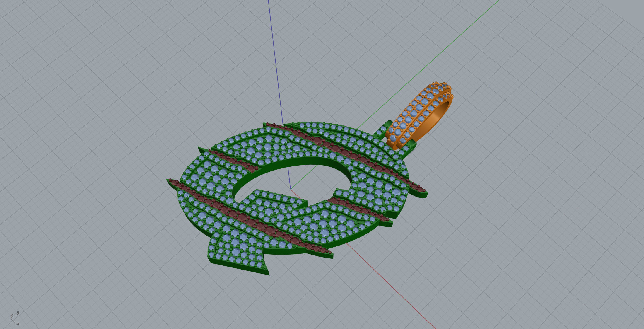Screen dimensions: 644x329
Task: Select the orange bail loop of the pendant
Action: [x=419, y=116]
